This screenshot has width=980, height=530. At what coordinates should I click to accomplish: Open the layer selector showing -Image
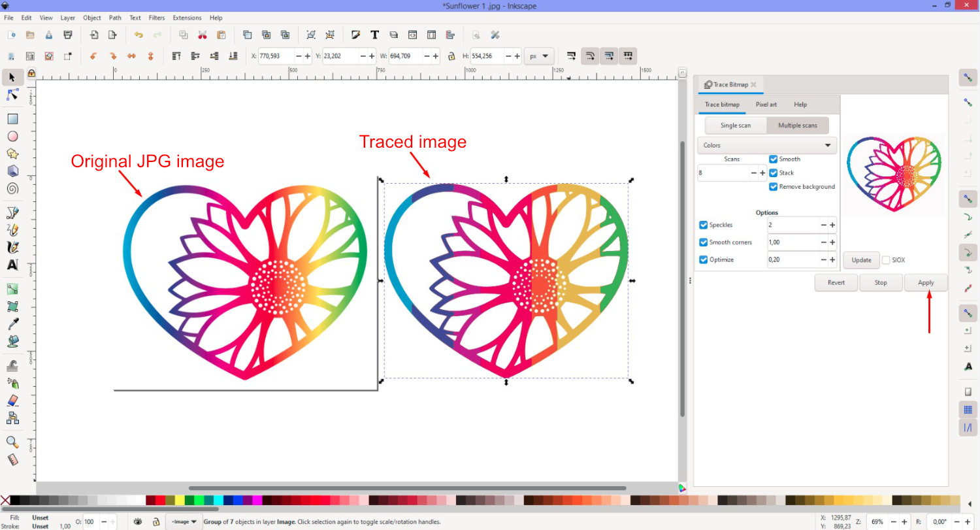(x=183, y=522)
